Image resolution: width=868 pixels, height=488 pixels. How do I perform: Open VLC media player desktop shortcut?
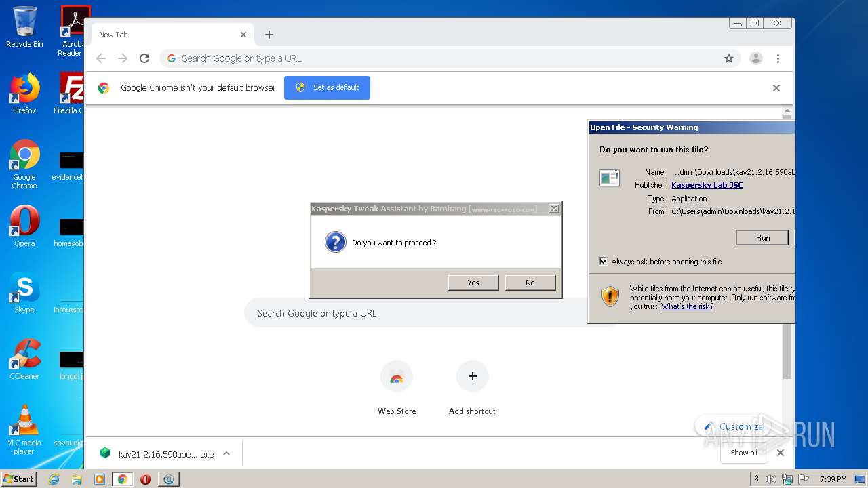(x=24, y=430)
